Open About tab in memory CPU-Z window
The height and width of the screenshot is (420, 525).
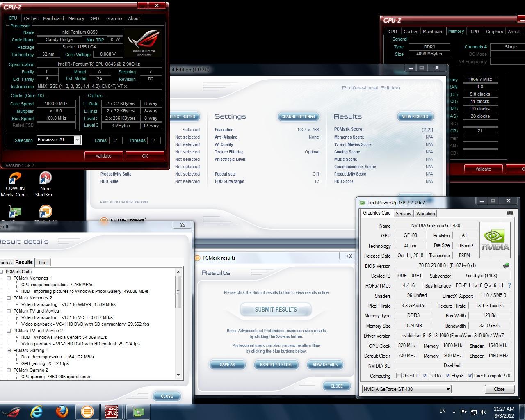point(514,32)
